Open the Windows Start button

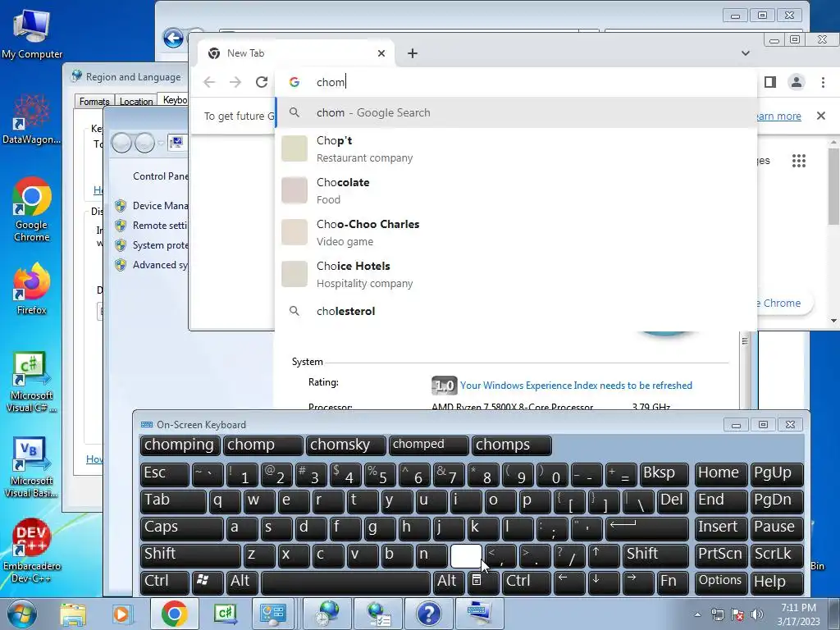click(x=22, y=614)
